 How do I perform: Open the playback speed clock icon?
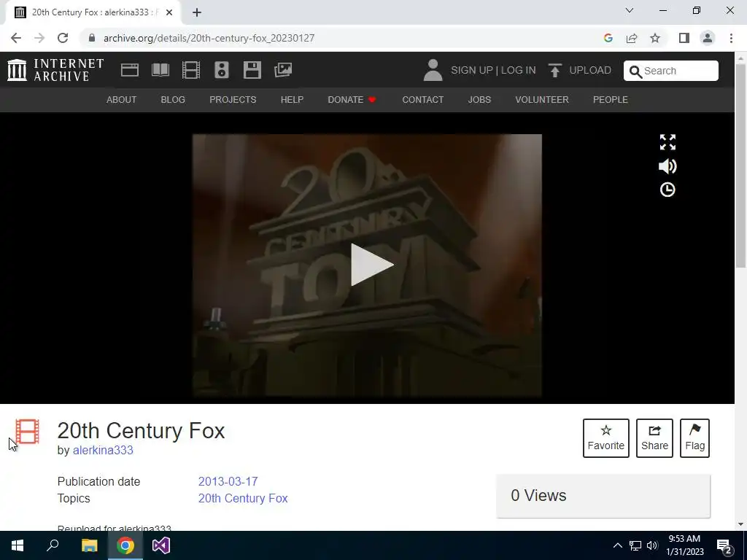[x=667, y=190]
